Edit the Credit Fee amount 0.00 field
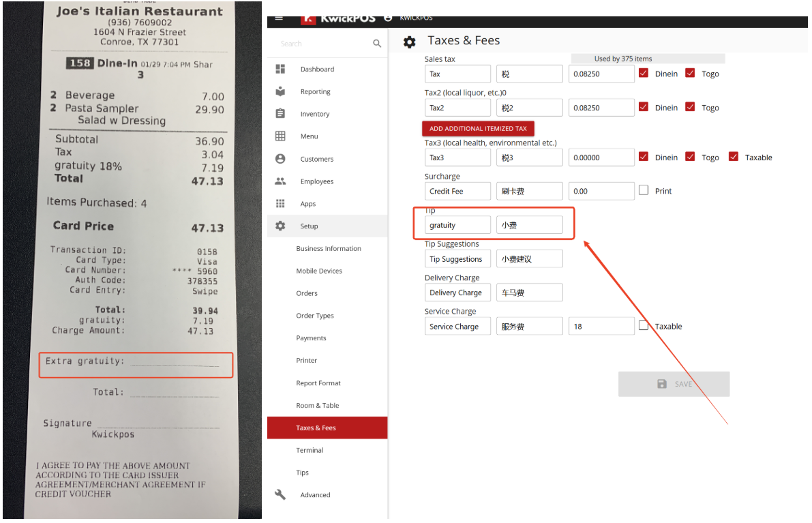The height and width of the screenshot is (523, 812). 601,190
